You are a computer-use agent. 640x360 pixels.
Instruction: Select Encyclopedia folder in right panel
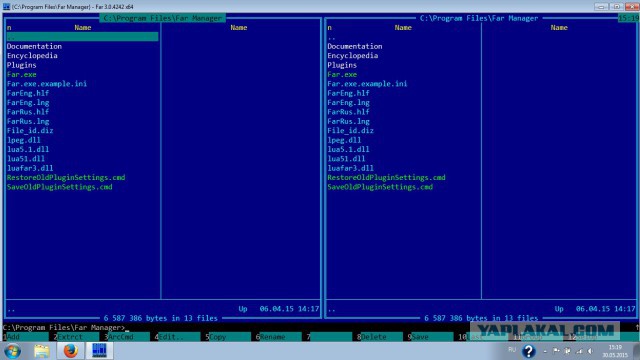(353, 56)
